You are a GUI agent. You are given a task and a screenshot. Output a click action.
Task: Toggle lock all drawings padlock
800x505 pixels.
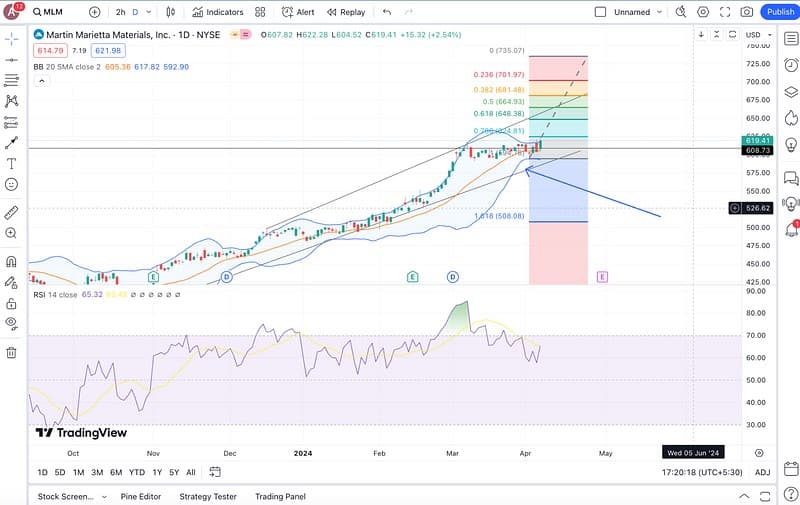[x=11, y=303]
